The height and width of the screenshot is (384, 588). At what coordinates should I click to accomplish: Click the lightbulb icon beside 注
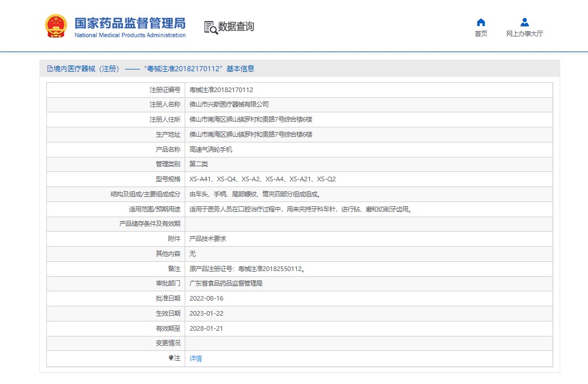pyautogui.click(x=171, y=359)
